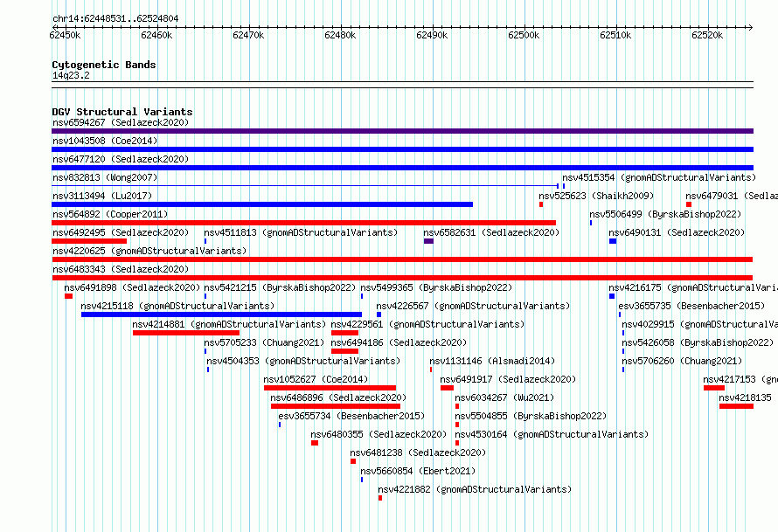The width and height of the screenshot is (778, 532).
Task: Click esv3655735 (Besenbacher2015) label
Action: pyautogui.click(x=691, y=306)
